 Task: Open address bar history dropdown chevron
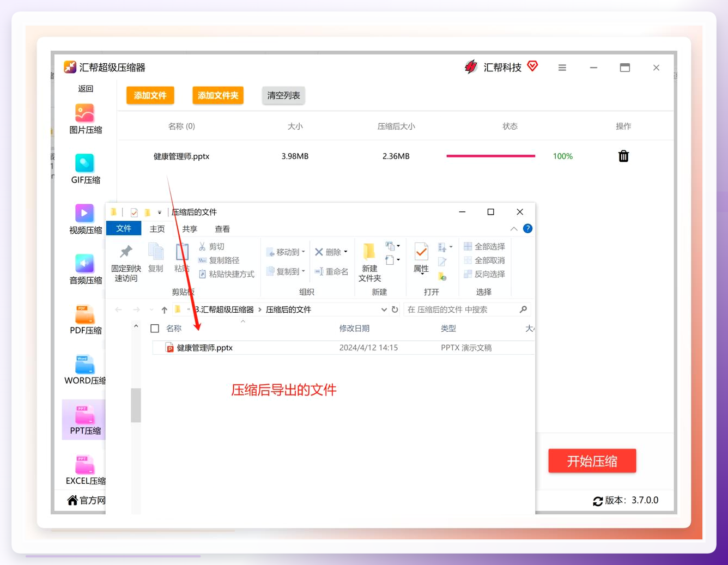click(384, 309)
